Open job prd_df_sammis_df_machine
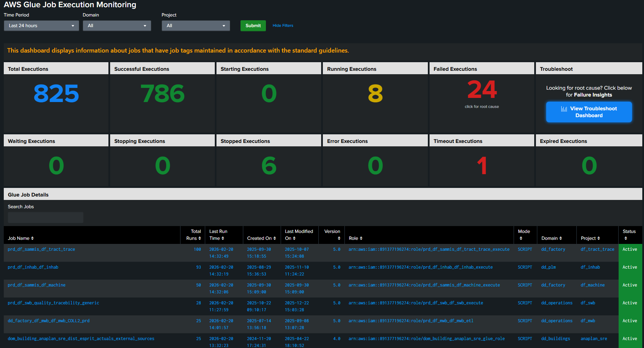644x348 pixels. [x=37, y=285]
